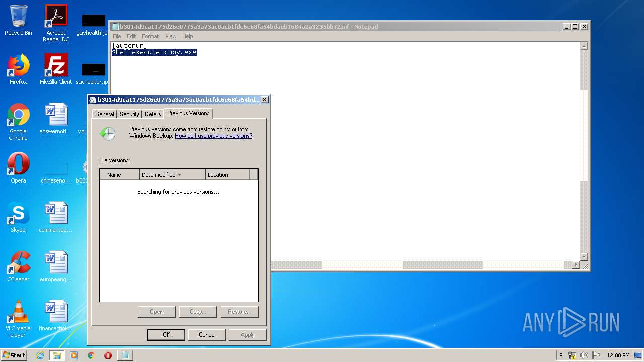Launch Acrobat Reader DC shortcut

coord(56,23)
